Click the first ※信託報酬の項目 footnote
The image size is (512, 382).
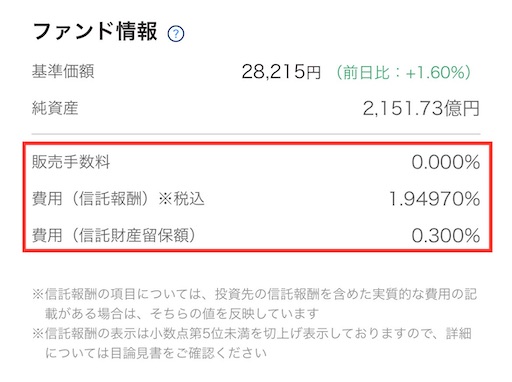255,304
